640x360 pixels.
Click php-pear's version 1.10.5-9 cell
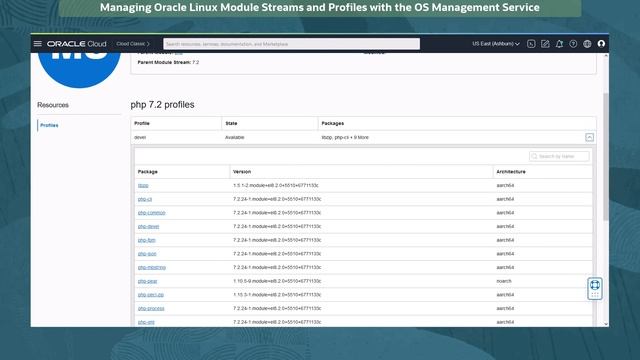[277, 281]
